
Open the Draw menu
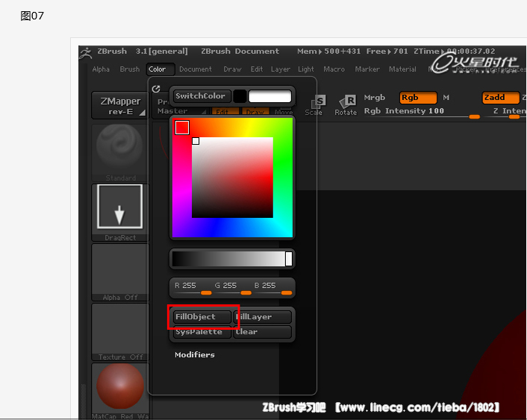(232, 69)
